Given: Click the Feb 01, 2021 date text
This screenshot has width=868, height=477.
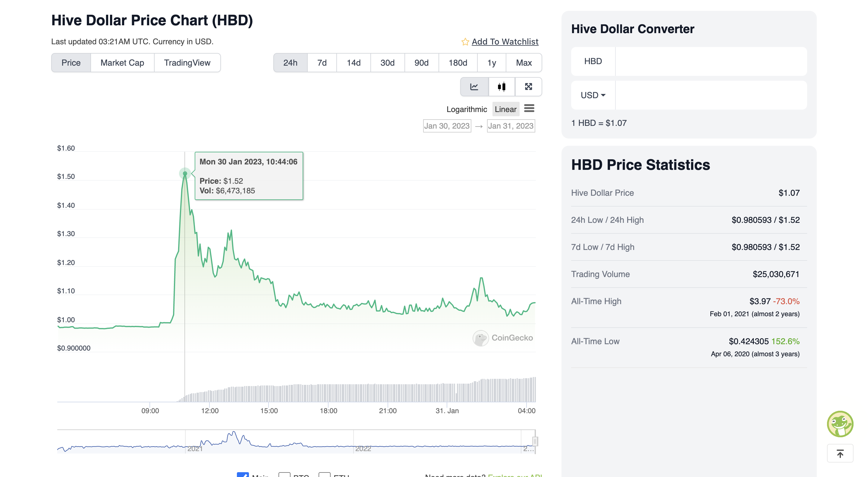Looking at the screenshot, I should pyautogui.click(x=729, y=314).
